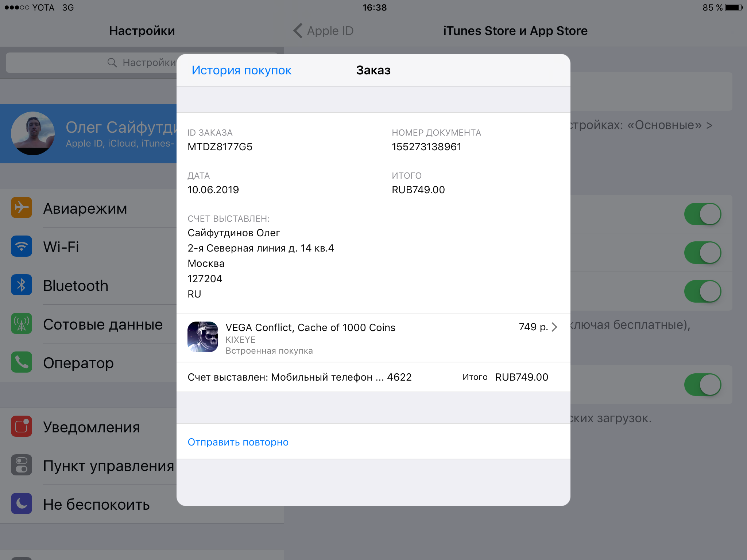Tap address 2-я Северная линия д. 14 кв.4
The image size is (747, 560).
(x=261, y=248)
